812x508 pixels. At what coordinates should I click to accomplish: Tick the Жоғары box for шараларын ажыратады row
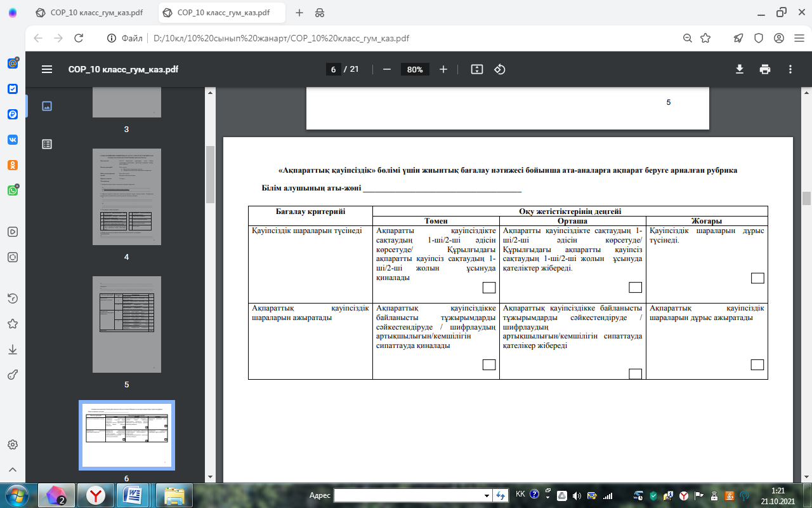(x=757, y=364)
